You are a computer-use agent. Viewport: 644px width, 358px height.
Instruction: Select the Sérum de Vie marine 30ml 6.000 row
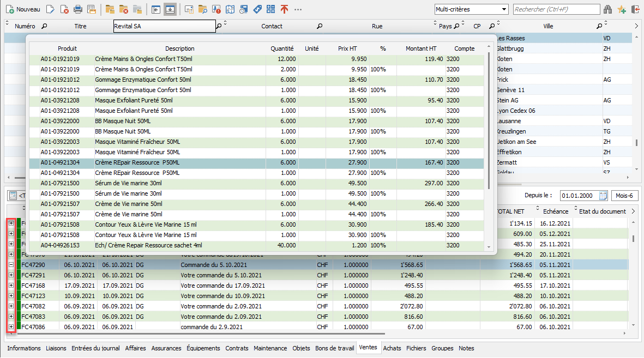click(256, 183)
